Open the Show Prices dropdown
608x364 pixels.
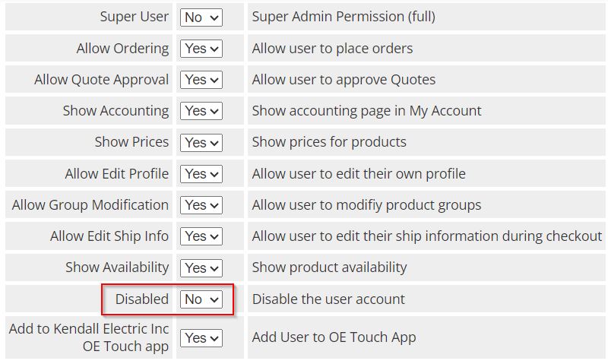click(201, 143)
